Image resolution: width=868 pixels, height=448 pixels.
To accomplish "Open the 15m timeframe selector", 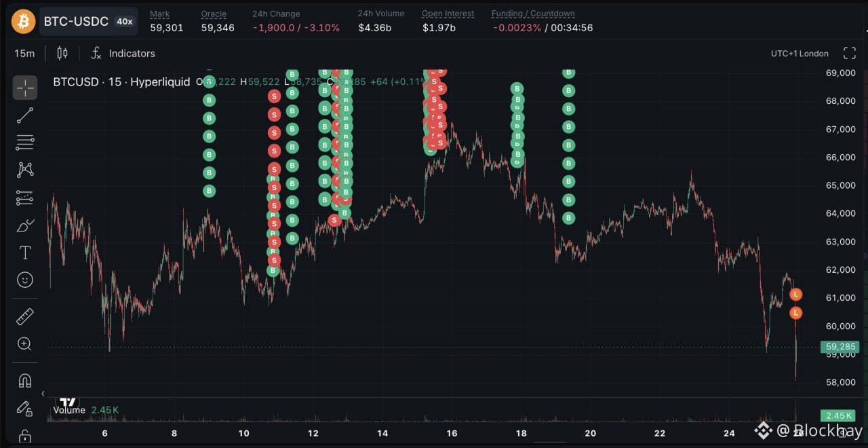I will (24, 53).
